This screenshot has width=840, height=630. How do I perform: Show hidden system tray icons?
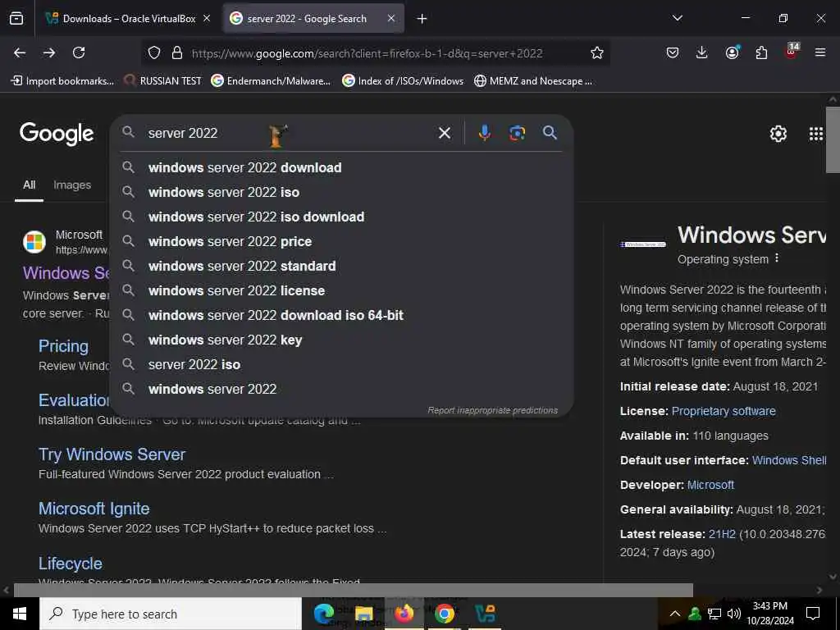pyautogui.click(x=675, y=614)
